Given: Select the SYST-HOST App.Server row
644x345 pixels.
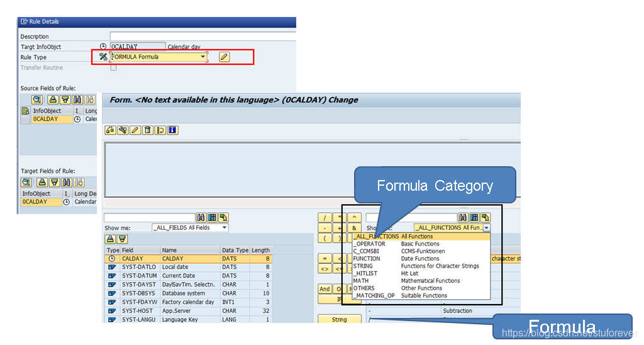Looking at the screenshot, I should coord(188,311).
